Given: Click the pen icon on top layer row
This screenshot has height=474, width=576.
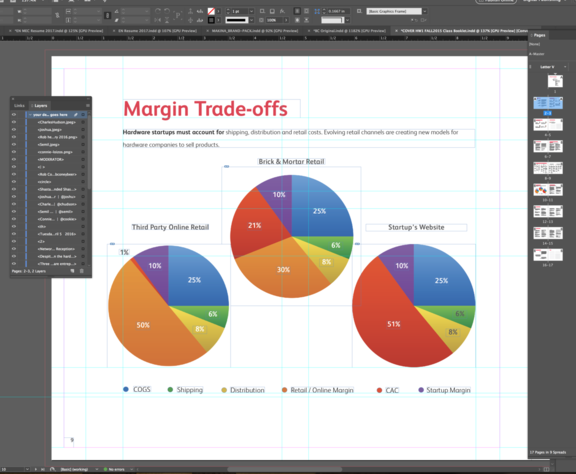Looking at the screenshot, I should point(76,115).
